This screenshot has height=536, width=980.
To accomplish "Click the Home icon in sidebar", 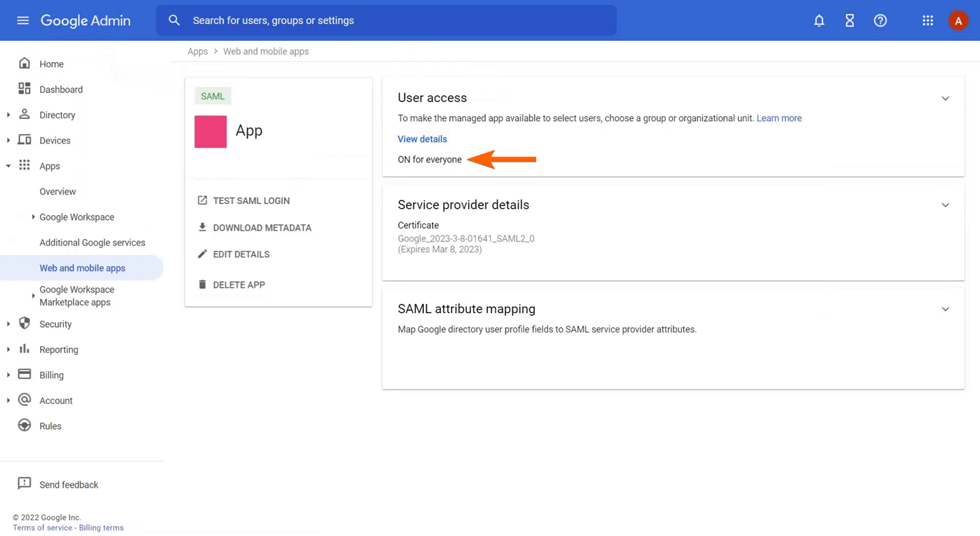I will click(24, 63).
